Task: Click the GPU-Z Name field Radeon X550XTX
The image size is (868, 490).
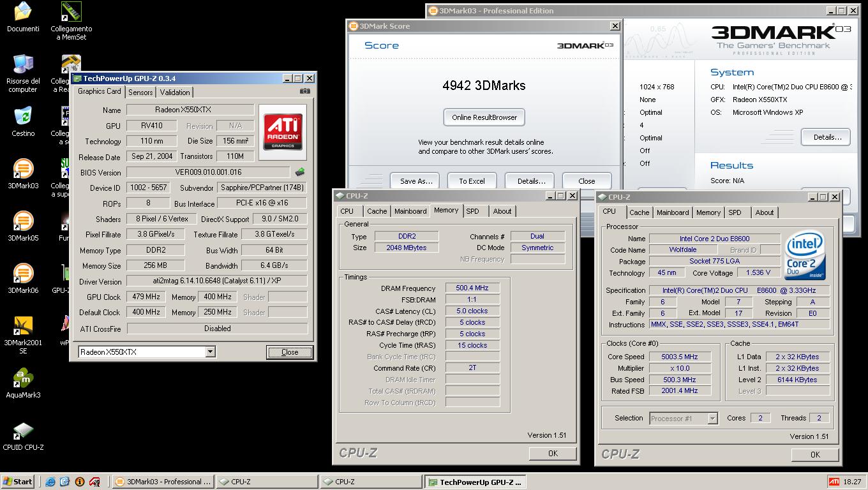Action: click(x=190, y=110)
